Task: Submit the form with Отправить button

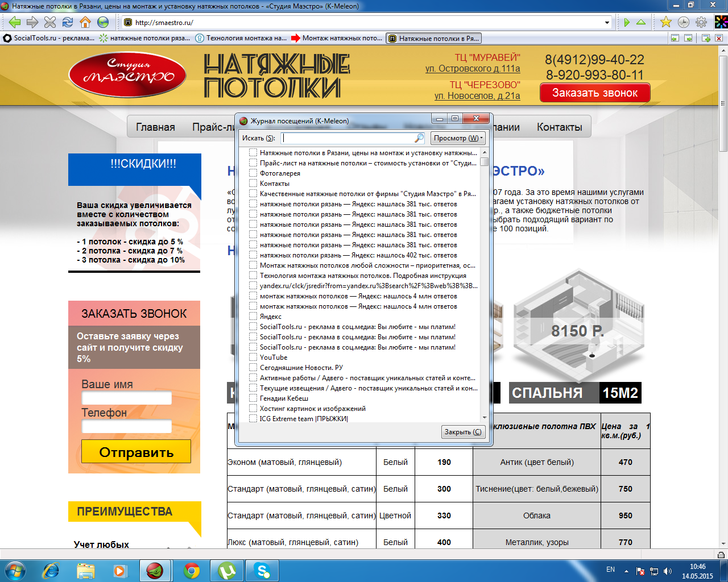Action: (136, 452)
